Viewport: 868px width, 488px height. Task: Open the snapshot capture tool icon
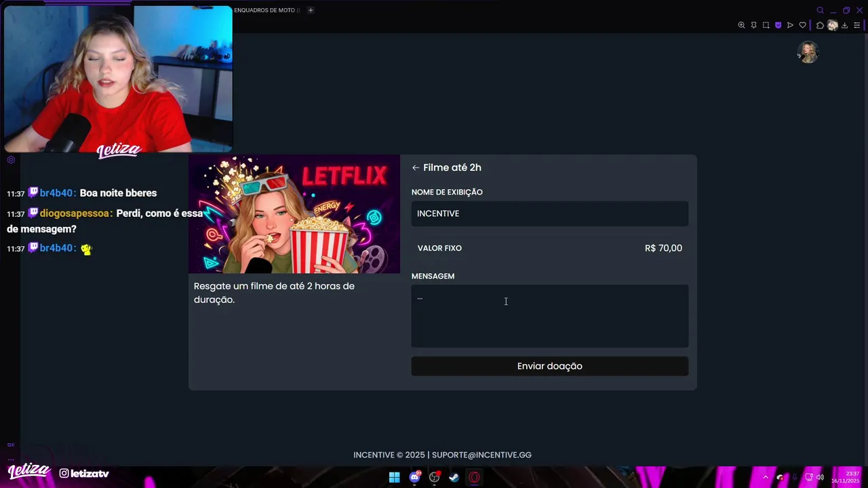[x=766, y=25]
